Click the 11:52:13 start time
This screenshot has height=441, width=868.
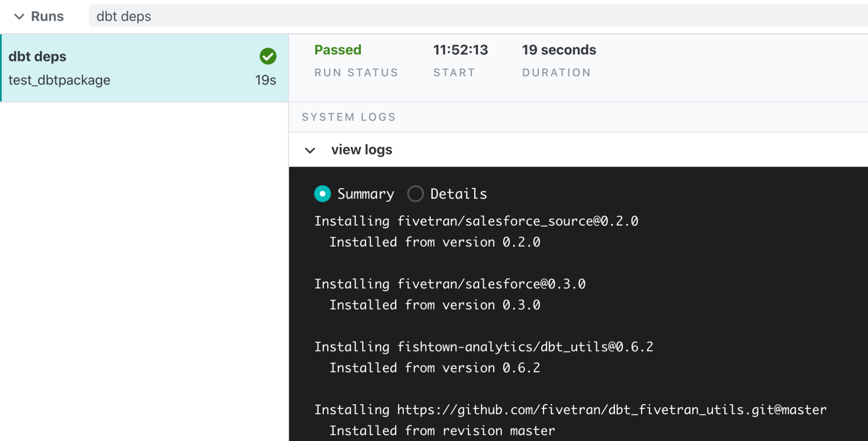point(462,50)
